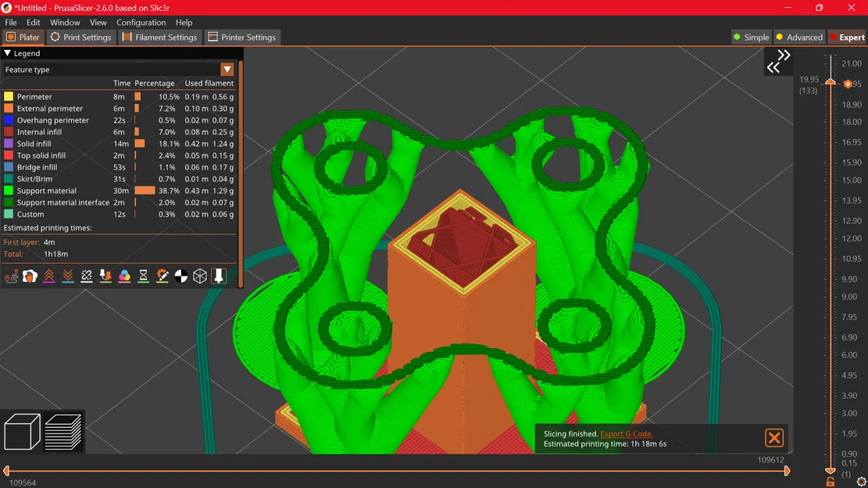The image size is (868, 488).
Task: Toggle Shells wireframe hexagon icon
Action: coord(200,276)
